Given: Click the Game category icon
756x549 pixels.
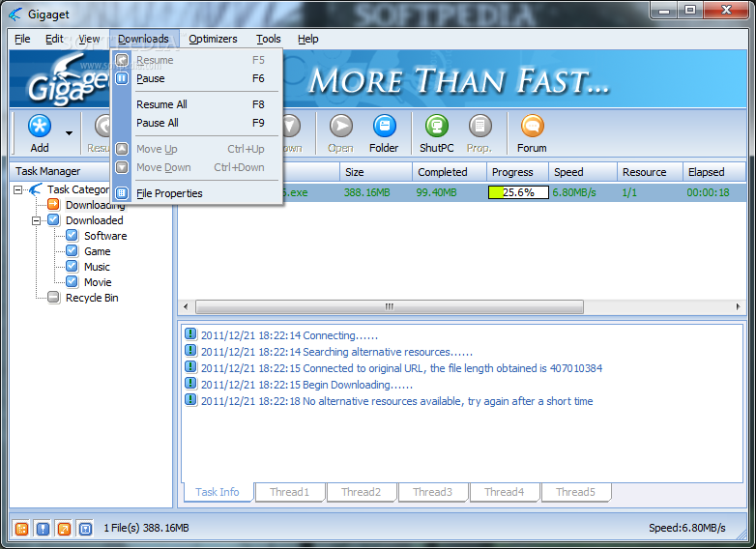Looking at the screenshot, I should (72, 250).
